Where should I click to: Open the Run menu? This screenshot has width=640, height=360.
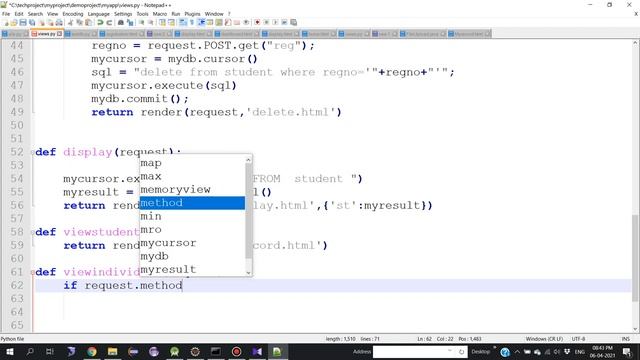(x=176, y=14)
